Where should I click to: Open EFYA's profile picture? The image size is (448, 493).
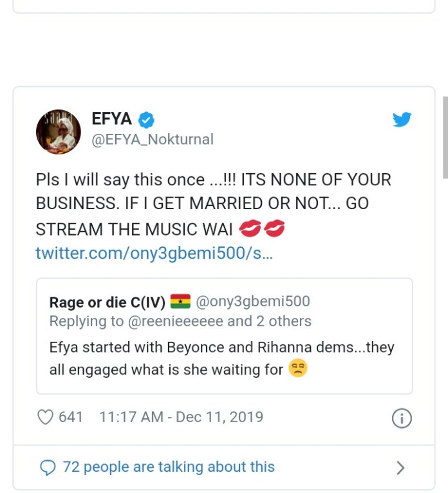click(58, 131)
